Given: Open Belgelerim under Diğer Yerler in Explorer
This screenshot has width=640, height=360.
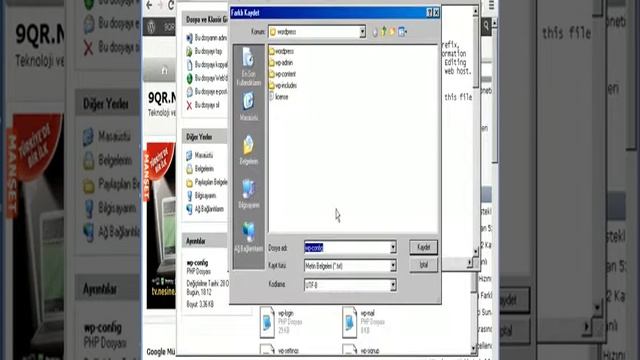Looking at the screenshot, I should [200, 169].
